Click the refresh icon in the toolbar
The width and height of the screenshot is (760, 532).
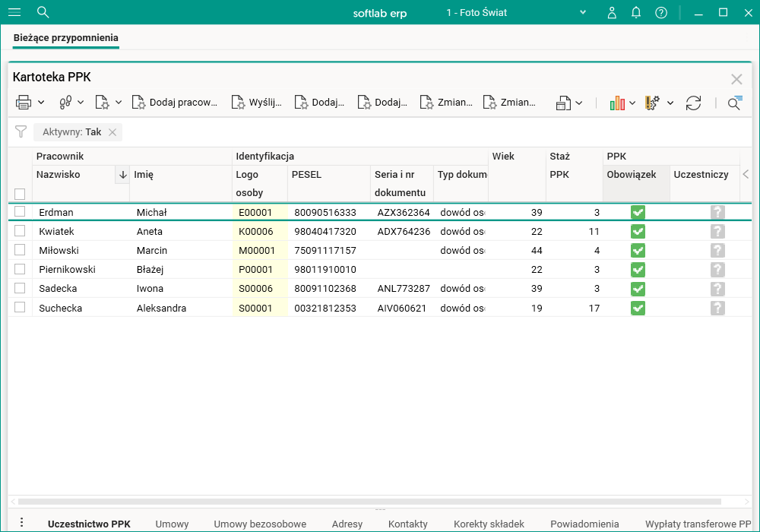(x=693, y=103)
